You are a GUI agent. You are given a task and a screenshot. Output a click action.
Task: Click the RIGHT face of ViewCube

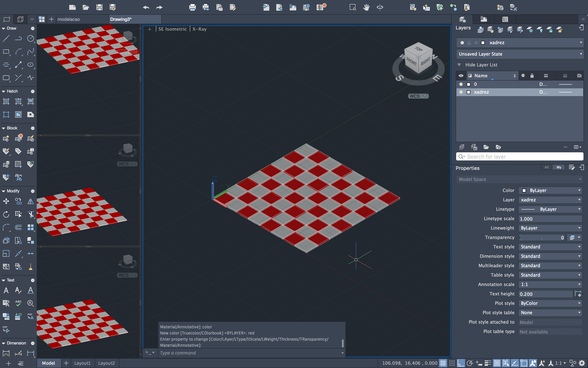[425, 61]
